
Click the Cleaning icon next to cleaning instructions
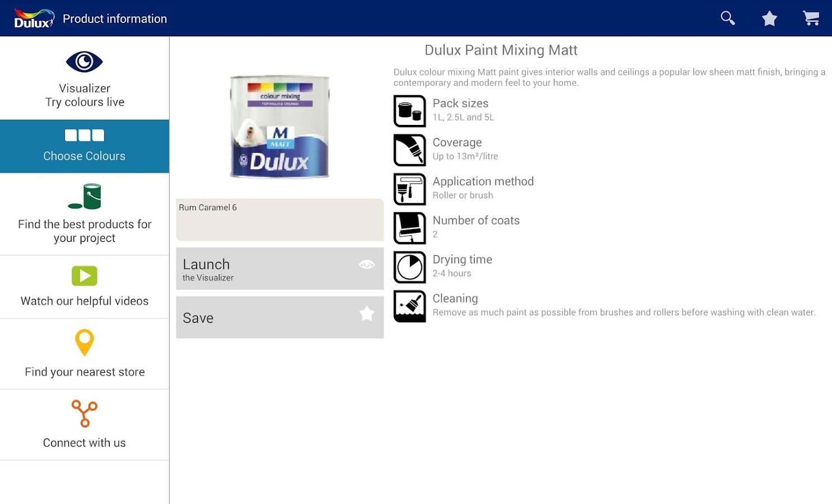pyautogui.click(x=409, y=306)
